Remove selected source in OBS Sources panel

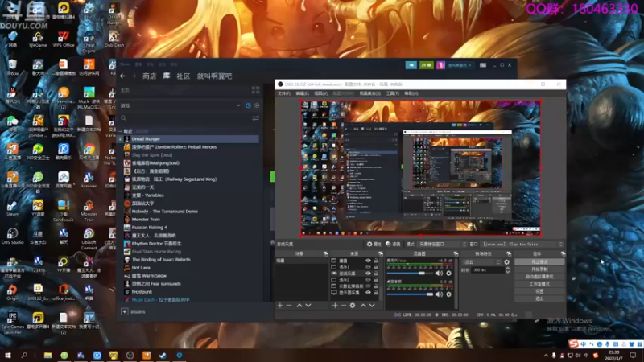click(x=344, y=306)
